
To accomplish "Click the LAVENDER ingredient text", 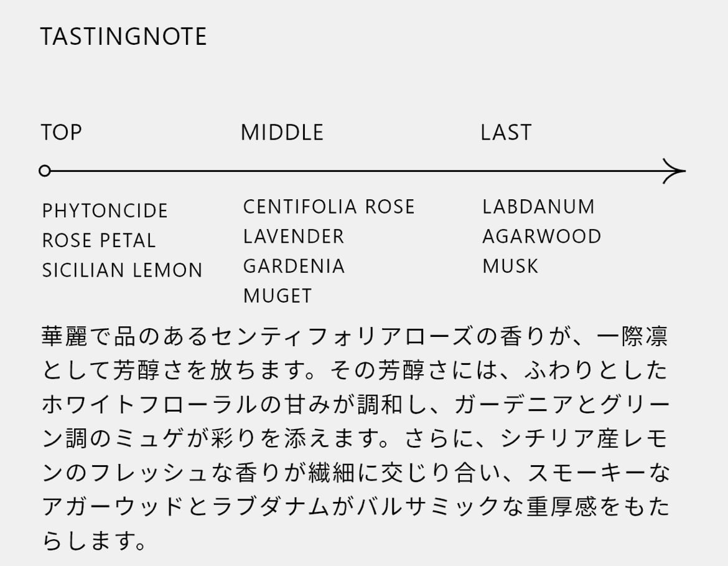I will (x=294, y=237).
